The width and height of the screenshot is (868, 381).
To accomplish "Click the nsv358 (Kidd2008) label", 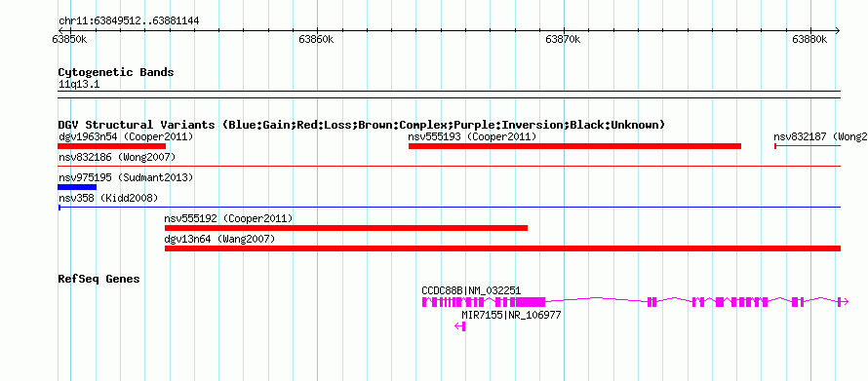I will (108, 198).
